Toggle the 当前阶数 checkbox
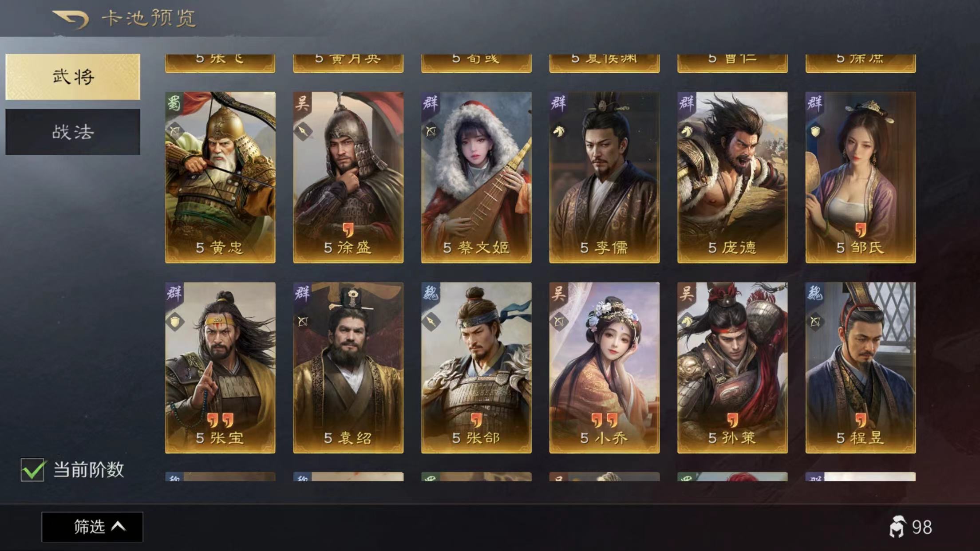The image size is (980, 551). [x=32, y=470]
